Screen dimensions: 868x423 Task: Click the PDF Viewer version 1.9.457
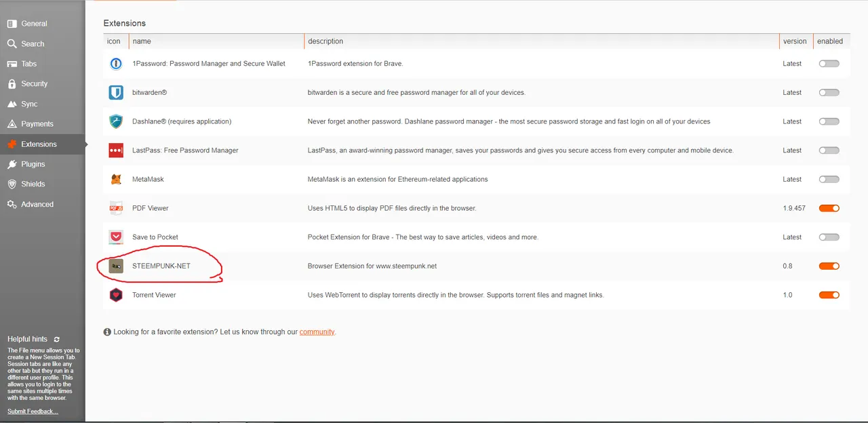tap(794, 208)
